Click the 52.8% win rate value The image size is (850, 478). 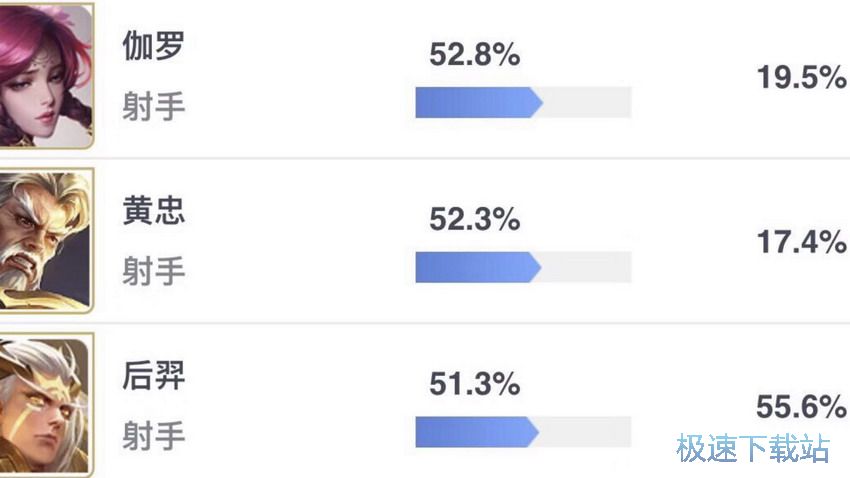pyautogui.click(x=475, y=55)
